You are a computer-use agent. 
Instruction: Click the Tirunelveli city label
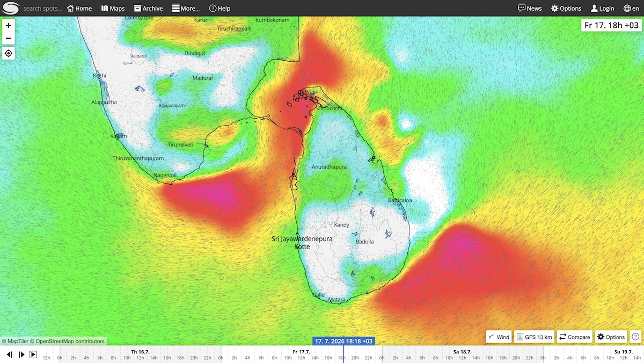(180, 145)
